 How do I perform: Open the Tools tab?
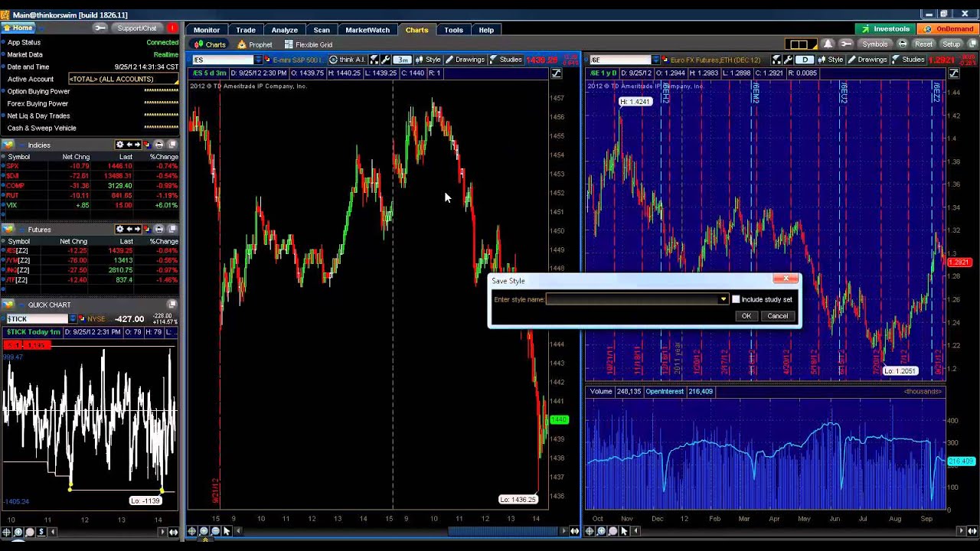point(453,30)
